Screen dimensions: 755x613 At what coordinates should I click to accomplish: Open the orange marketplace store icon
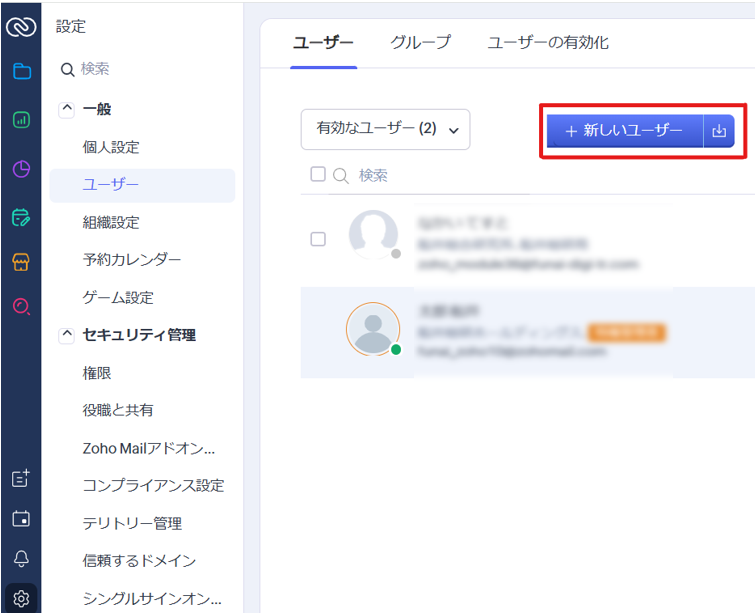tap(21, 262)
